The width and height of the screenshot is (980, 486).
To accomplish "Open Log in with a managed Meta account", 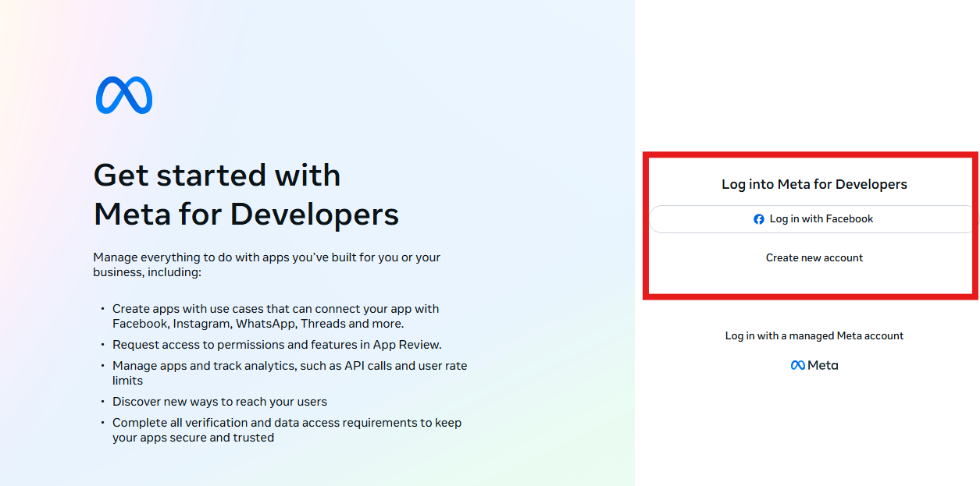I will [814, 335].
